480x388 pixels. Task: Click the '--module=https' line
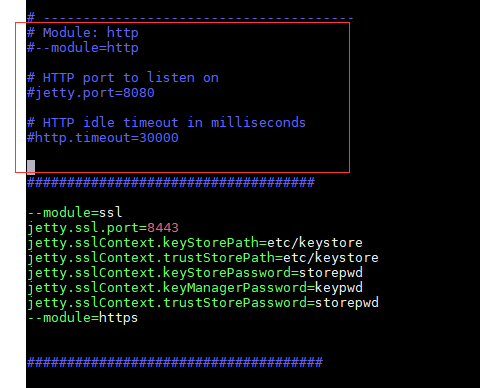[83, 318]
